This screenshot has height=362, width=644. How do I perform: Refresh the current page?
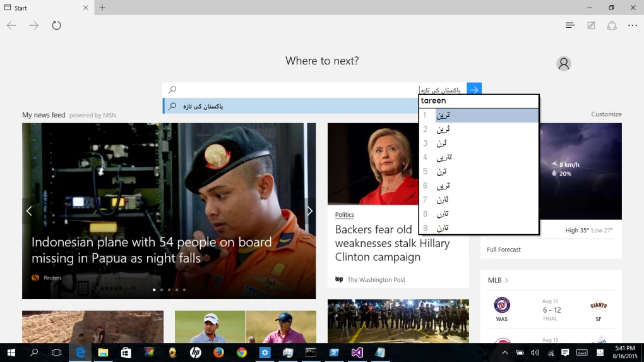click(57, 25)
